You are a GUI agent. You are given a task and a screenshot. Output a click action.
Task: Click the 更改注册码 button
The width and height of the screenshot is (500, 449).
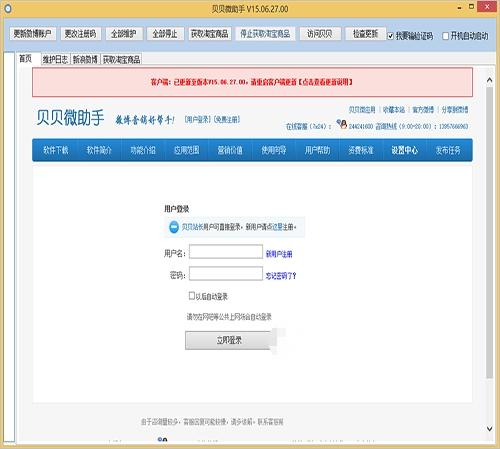tap(81, 34)
